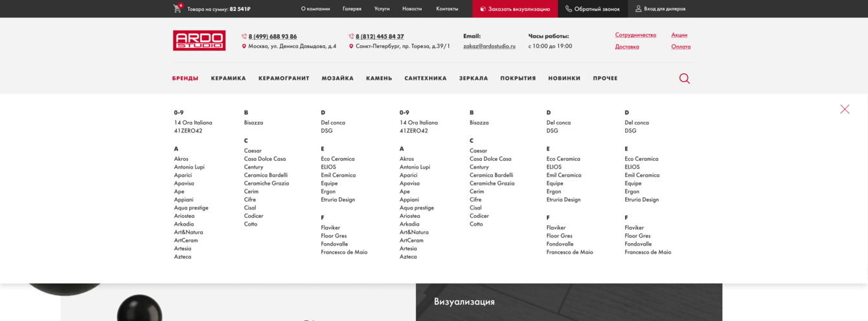Select the Бренды category tab
Image resolution: width=868 pixels, height=321 pixels.
coord(185,78)
